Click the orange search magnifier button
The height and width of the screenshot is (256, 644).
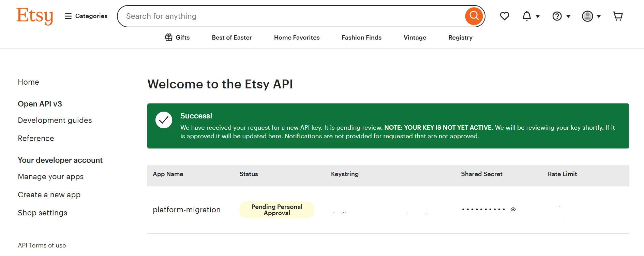tap(474, 16)
